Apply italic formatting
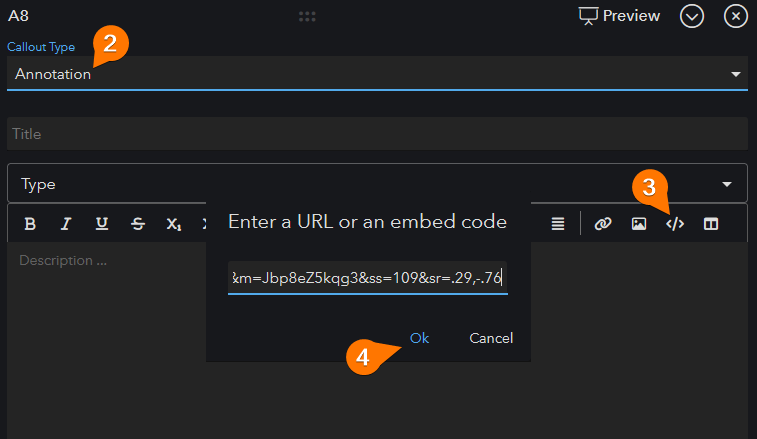Viewport: 757px width, 439px height. click(66, 224)
